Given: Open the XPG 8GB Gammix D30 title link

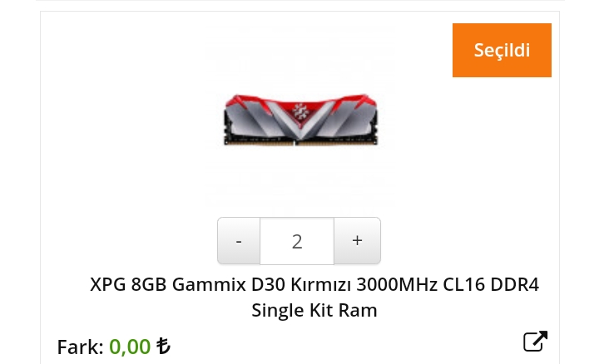Looking at the screenshot, I should point(314,297).
